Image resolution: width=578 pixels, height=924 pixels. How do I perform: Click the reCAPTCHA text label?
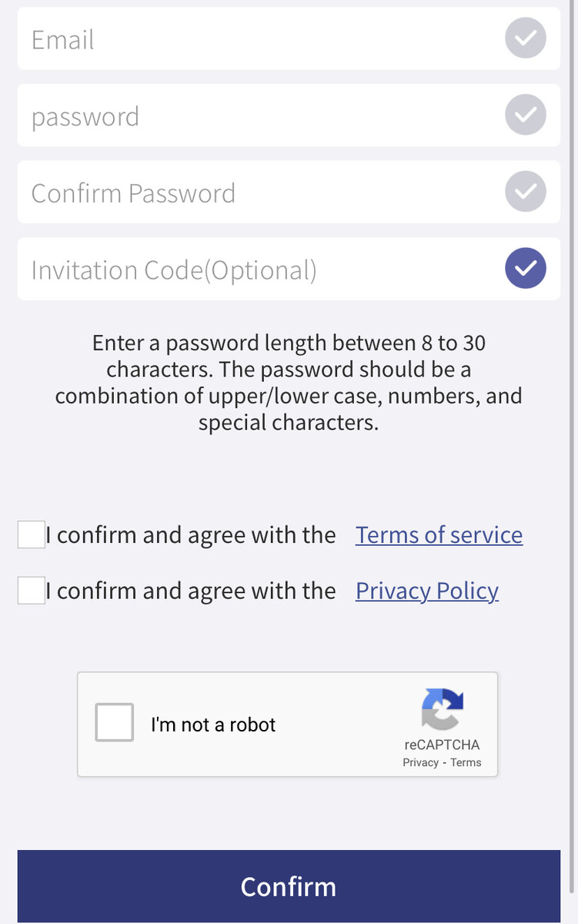click(x=442, y=745)
